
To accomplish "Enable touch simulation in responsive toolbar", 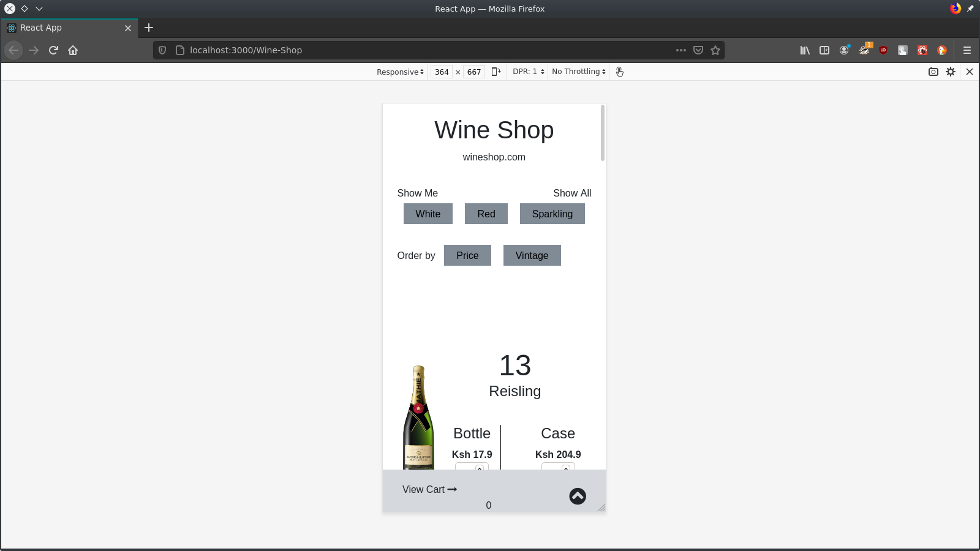I will [619, 72].
